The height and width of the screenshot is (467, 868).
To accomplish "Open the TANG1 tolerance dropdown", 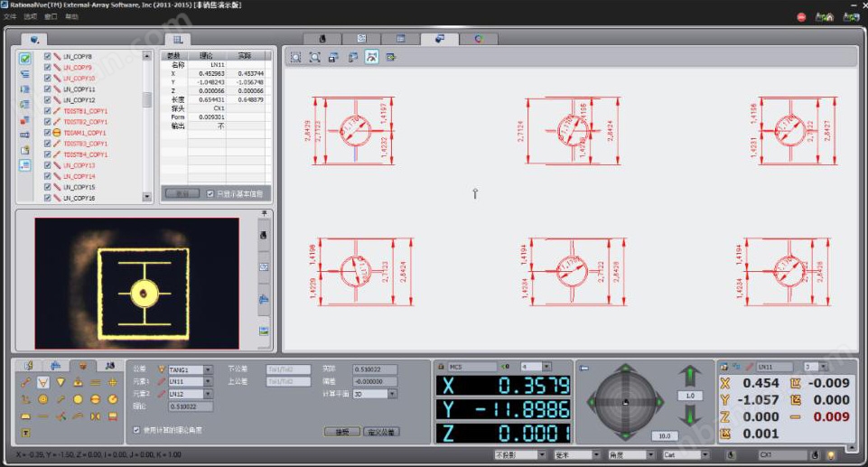I will click(x=208, y=369).
